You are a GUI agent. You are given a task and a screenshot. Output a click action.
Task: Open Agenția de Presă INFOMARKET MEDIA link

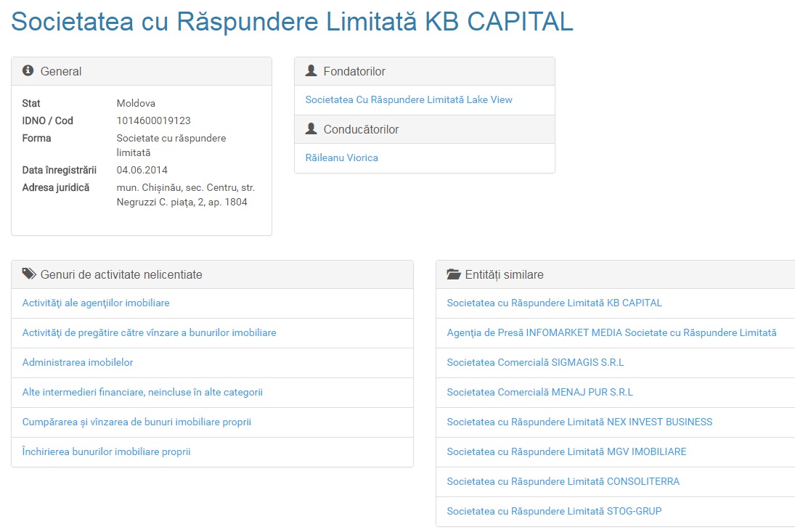point(611,333)
